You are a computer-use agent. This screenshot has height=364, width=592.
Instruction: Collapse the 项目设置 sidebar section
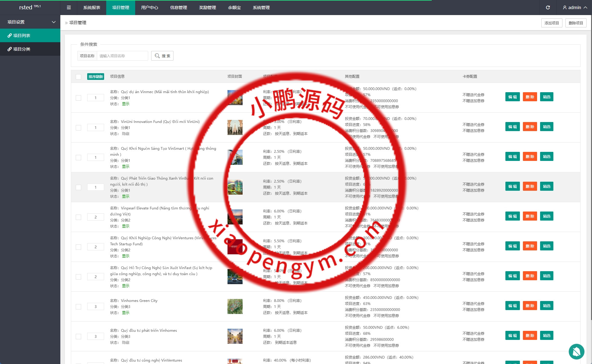click(x=30, y=22)
